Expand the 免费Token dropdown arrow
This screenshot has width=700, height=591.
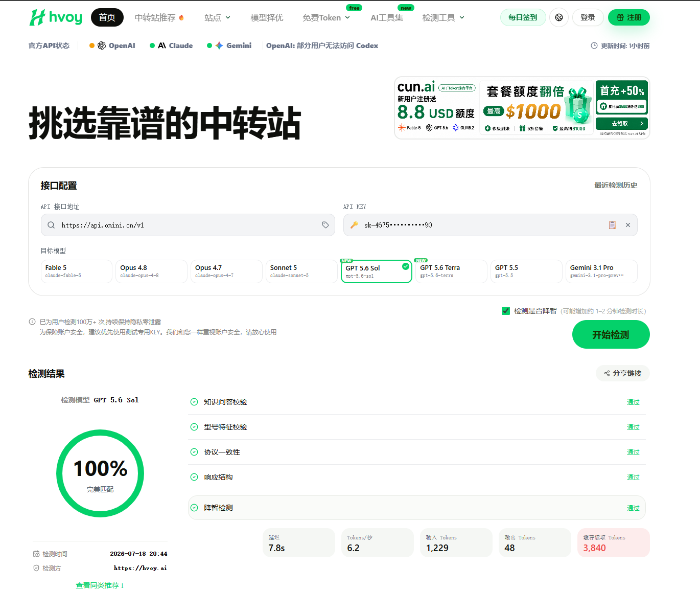point(347,17)
